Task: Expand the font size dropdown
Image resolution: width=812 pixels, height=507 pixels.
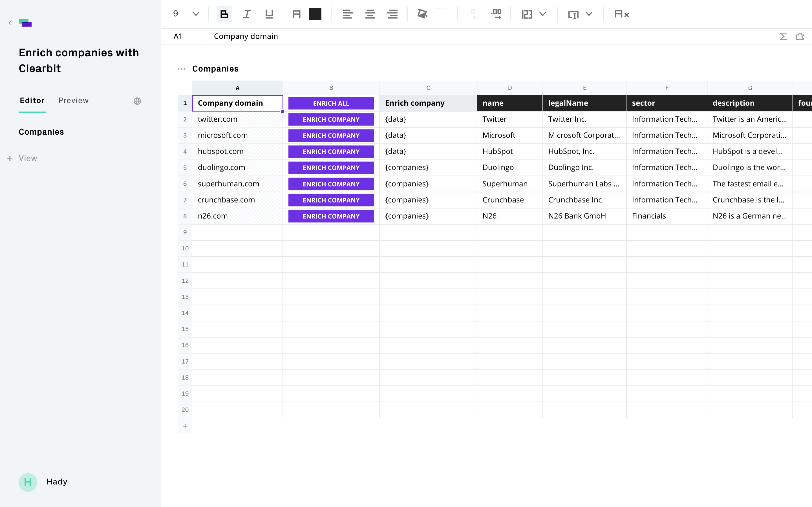Action: pyautogui.click(x=196, y=14)
